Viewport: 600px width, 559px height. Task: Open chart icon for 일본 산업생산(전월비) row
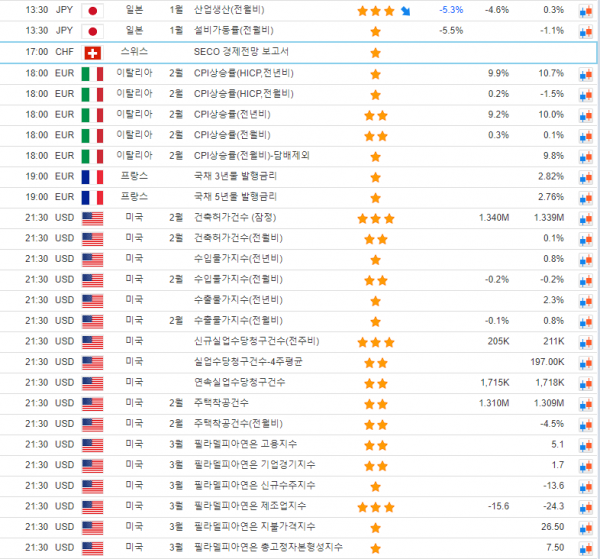click(585, 11)
